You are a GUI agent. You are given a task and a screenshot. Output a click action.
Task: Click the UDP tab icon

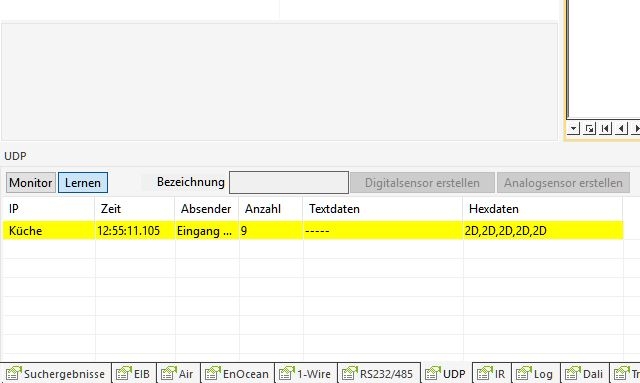click(x=433, y=373)
